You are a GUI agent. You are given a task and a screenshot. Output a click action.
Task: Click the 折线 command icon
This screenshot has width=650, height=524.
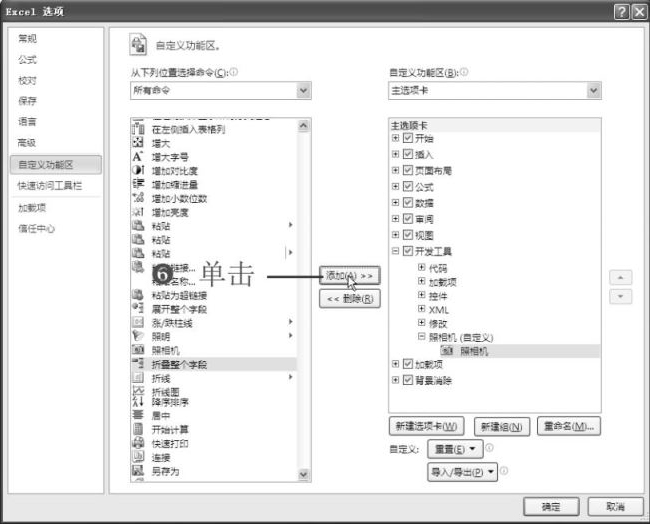point(138,378)
